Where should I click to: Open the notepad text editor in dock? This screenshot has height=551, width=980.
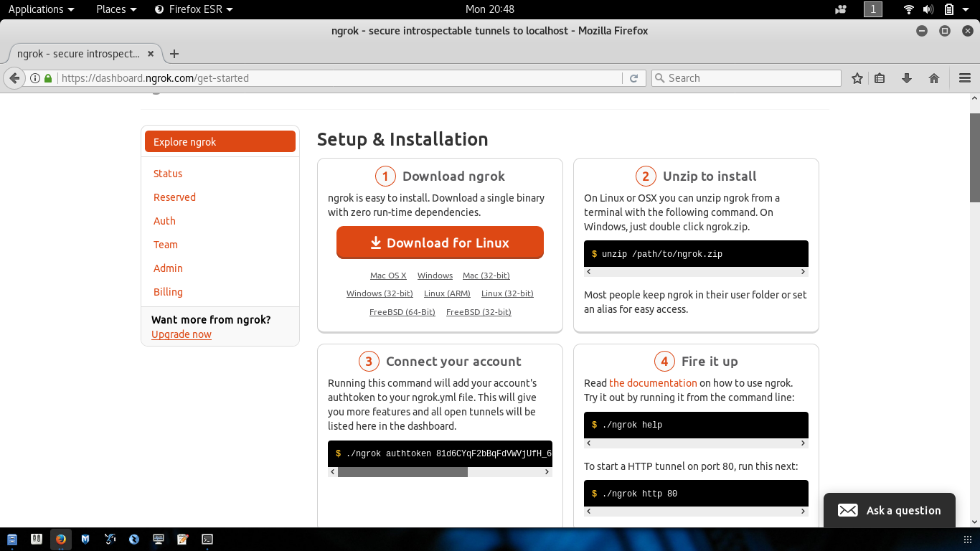183,539
